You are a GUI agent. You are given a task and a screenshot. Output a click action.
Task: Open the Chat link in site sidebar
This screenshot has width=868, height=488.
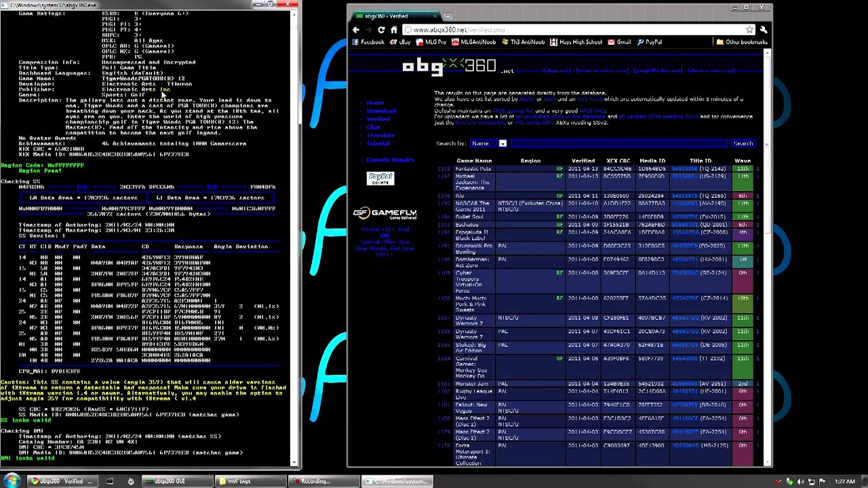click(373, 127)
